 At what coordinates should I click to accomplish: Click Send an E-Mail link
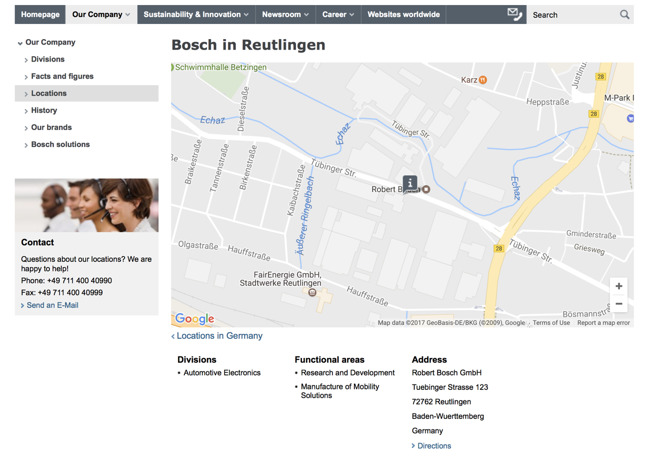(50, 305)
